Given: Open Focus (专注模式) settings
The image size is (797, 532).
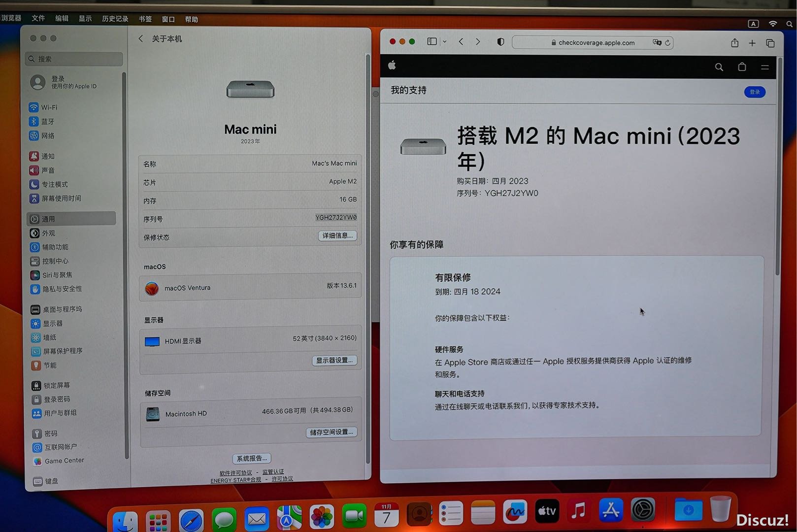Looking at the screenshot, I should coord(49,184).
